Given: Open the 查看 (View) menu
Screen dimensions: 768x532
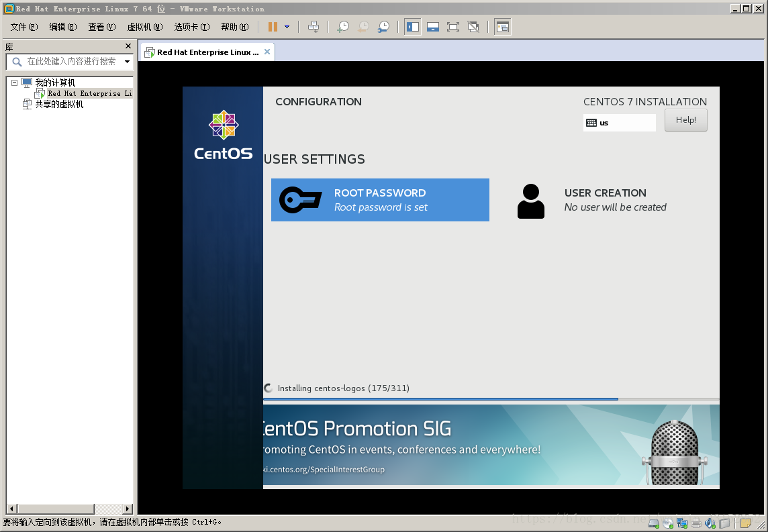Looking at the screenshot, I should click(102, 27).
